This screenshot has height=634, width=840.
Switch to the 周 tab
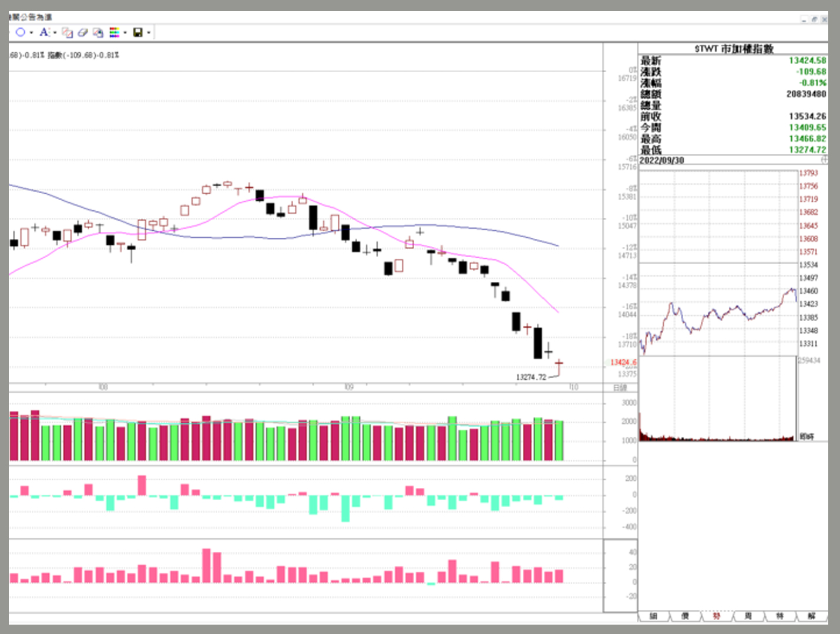(748, 616)
